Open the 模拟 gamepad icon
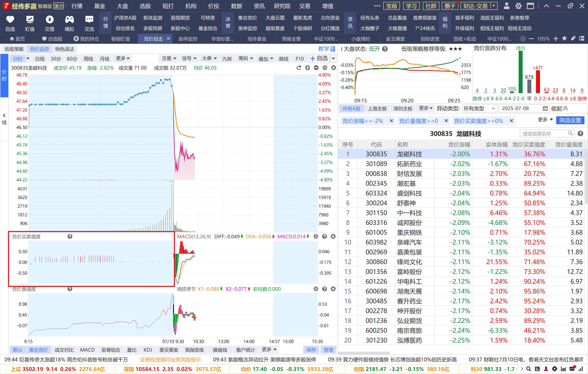Viewport: 588px width, 374px height. (69, 19)
